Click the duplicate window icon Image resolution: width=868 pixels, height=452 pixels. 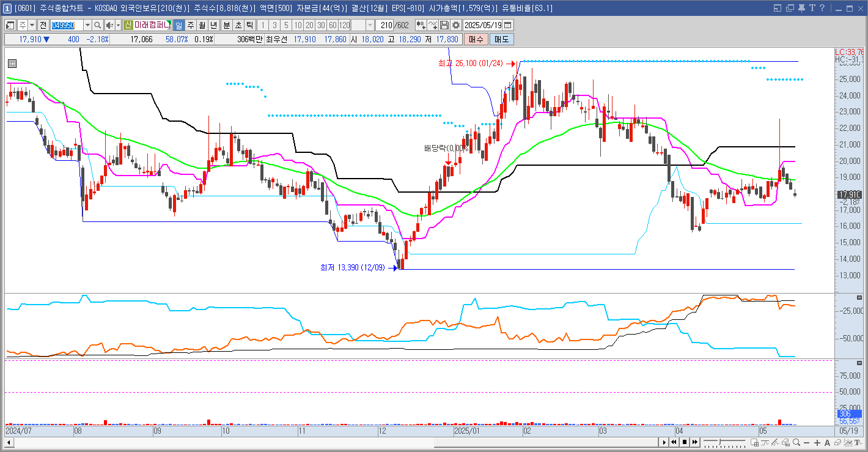point(790,8)
